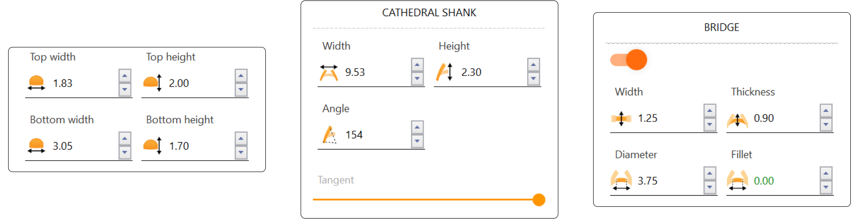868x219 pixels.
Task: Increase the Top width value
Action: coord(125,75)
